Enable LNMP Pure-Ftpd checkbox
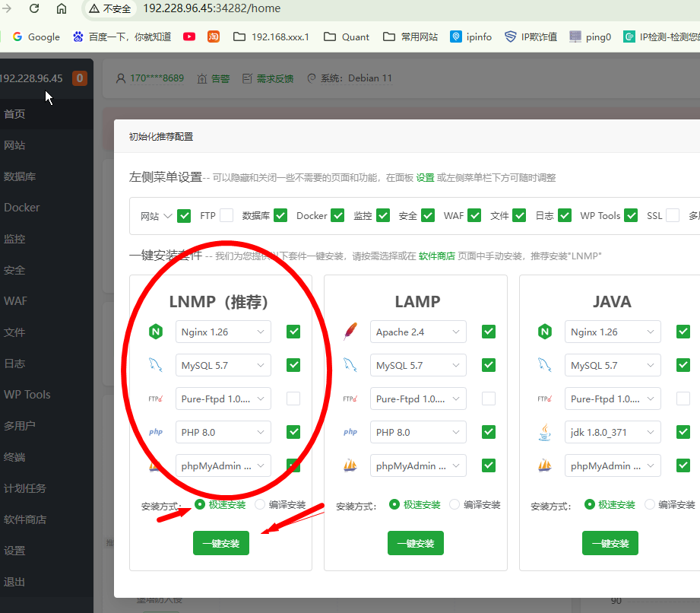The image size is (700, 613). (293, 399)
